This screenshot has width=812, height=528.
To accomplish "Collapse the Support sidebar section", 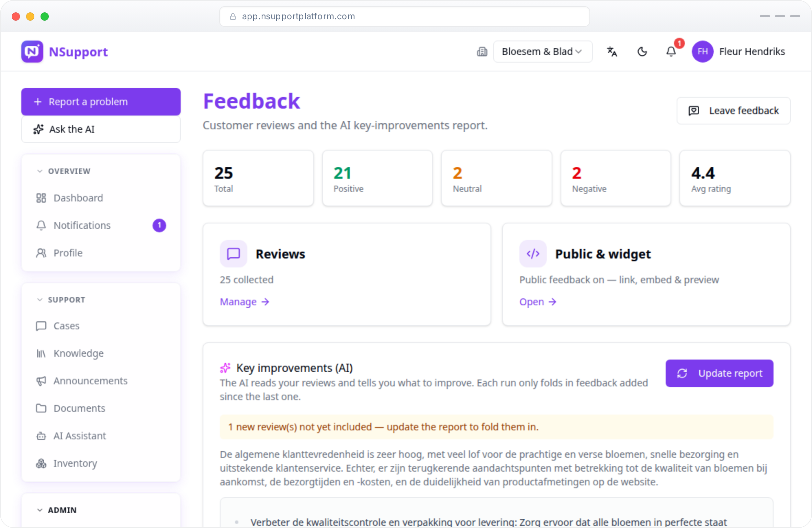I will pyautogui.click(x=40, y=300).
